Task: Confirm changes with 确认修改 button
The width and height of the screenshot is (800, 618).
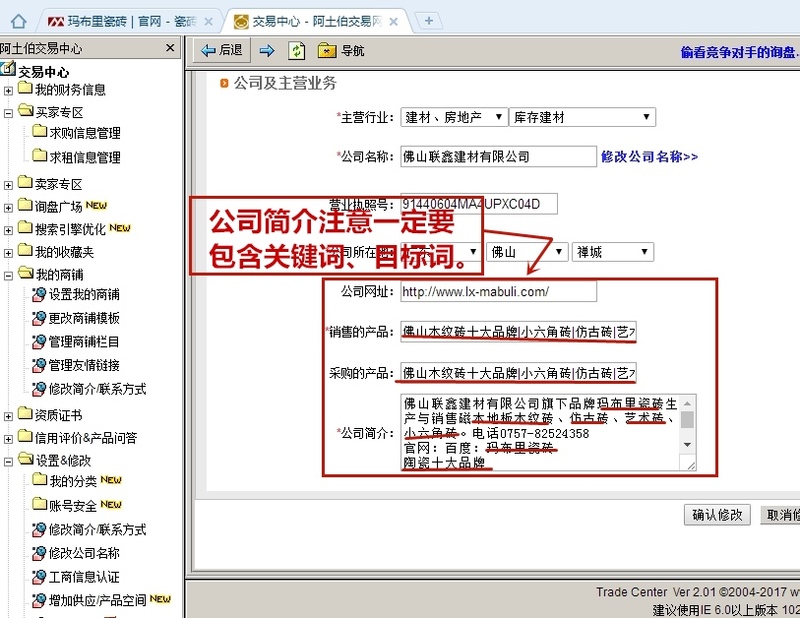Action: coord(717,514)
